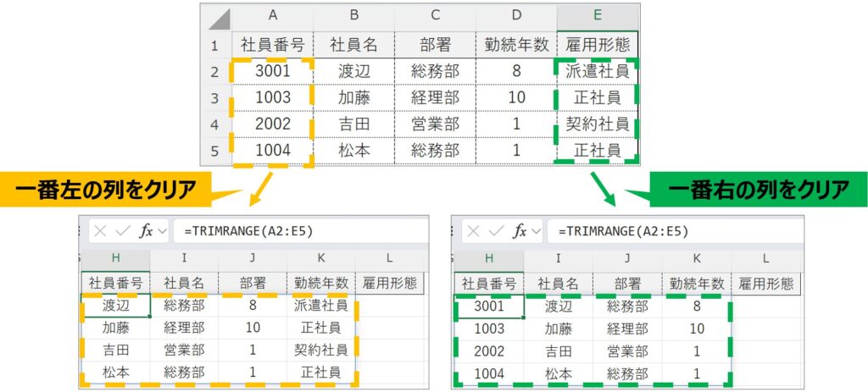Expand the chevron beside fx in the right formula bar
The width and height of the screenshot is (868, 392).
(536, 231)
